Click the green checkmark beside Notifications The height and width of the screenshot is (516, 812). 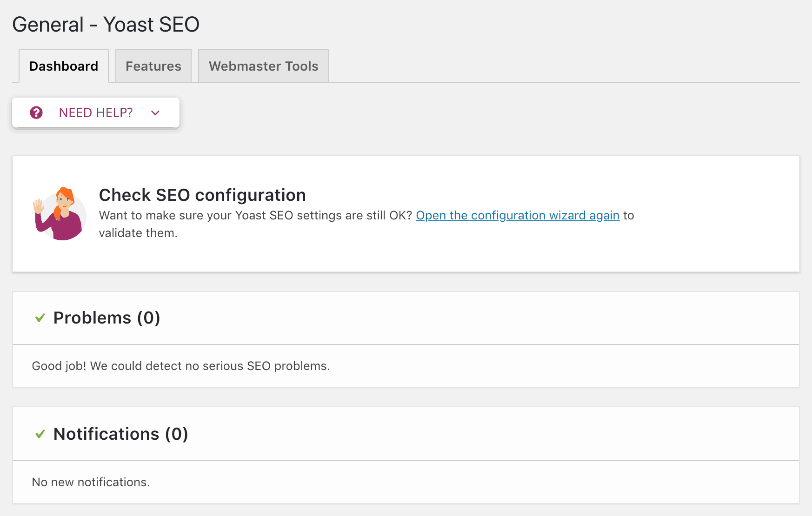[40, 434]
